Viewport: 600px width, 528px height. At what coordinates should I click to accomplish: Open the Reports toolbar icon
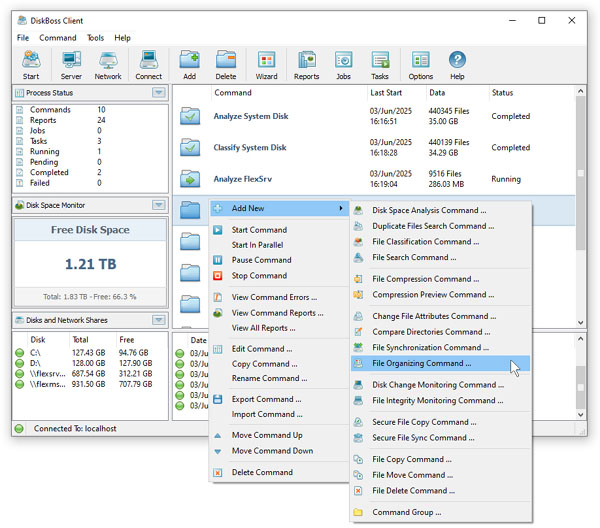coord(307,65)
